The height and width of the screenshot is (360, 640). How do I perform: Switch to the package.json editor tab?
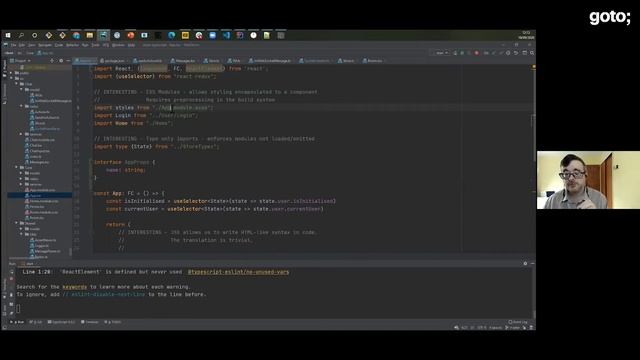click(112, 60)
